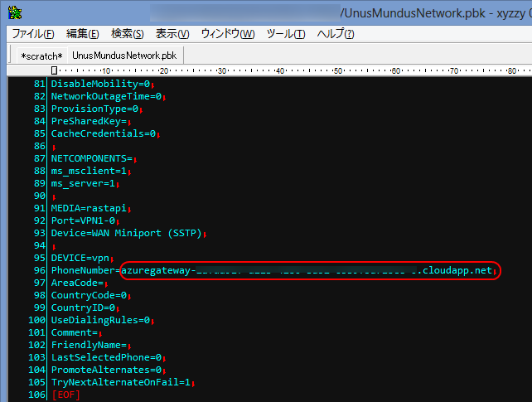Click empty line 90 newline marker
532x402 pixels.
click(x=54, y=197)
